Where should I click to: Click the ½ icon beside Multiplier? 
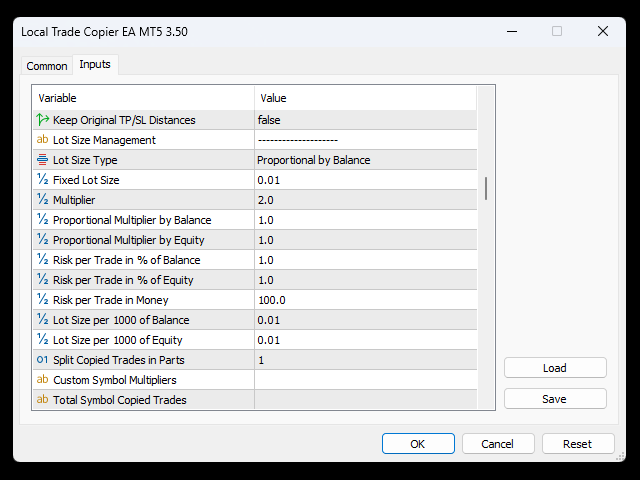pyautogui.click(x=42, y=200)
